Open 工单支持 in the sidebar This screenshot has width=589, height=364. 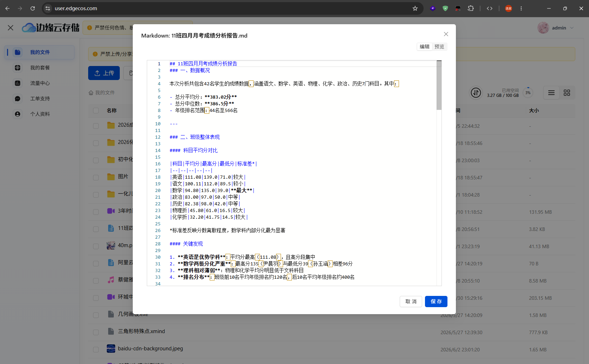(39, 99)
